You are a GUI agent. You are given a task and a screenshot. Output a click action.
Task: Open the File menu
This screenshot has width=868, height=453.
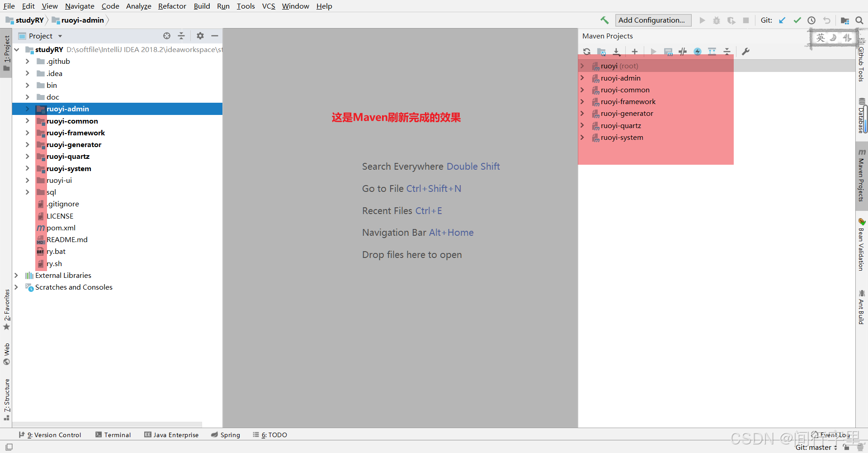tap(9, 6)
